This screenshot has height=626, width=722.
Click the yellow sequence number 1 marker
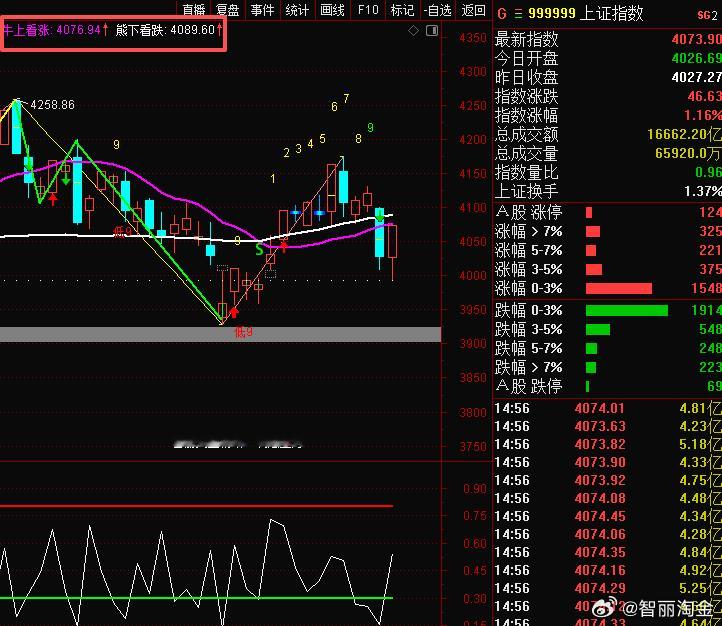click(273, 178)
